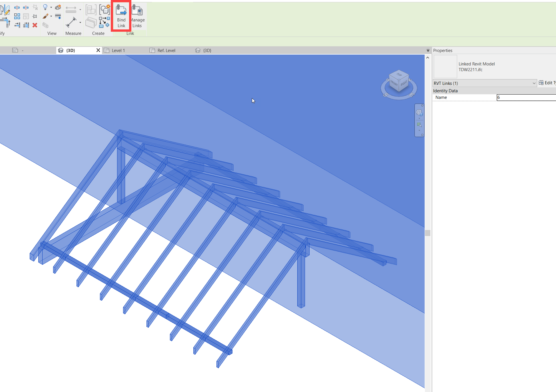The image size is (556, 392).
Task: Click the Edit Type icon beside RVT Links
Action: pos(541,83)
